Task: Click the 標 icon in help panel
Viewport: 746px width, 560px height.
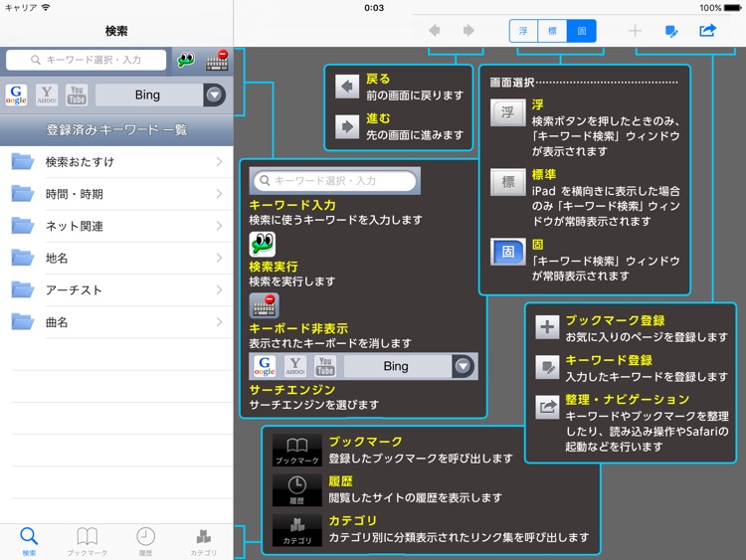Action: pyautogui.click(x=508, y=182)
